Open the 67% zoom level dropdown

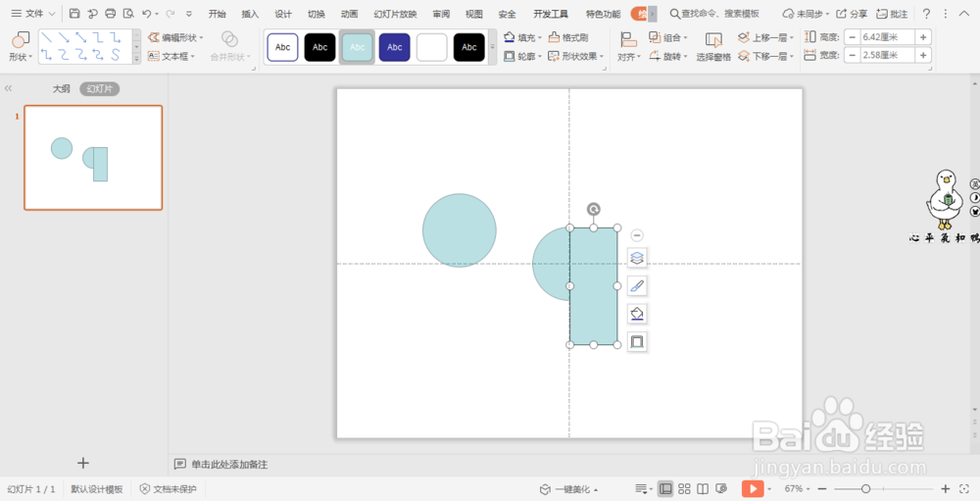click(798, 488)
